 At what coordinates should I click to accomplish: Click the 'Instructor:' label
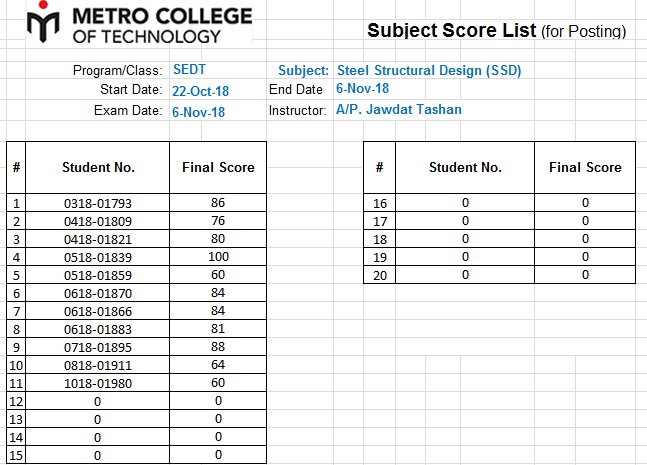297,111
